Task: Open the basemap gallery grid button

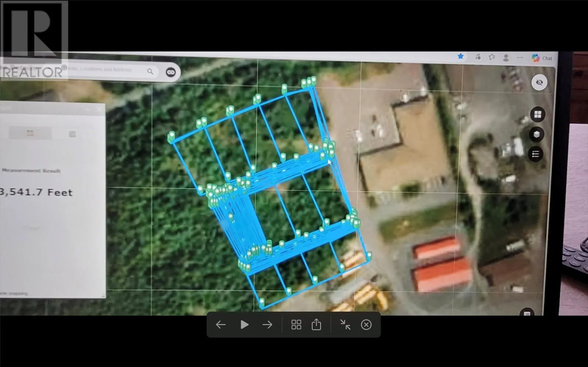Action: click(x=538, y=115)
